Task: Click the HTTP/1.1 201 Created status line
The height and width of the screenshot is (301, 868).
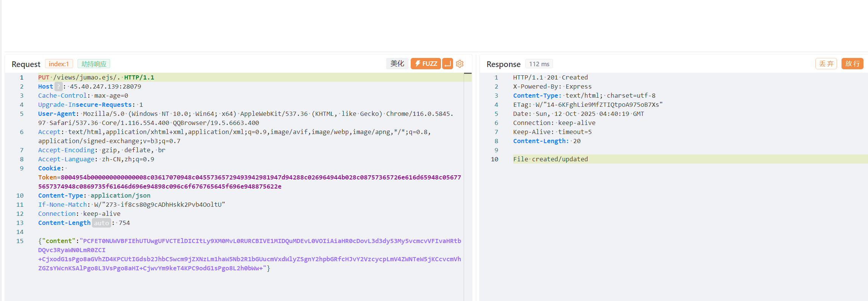Action: (x=550, y=77)
